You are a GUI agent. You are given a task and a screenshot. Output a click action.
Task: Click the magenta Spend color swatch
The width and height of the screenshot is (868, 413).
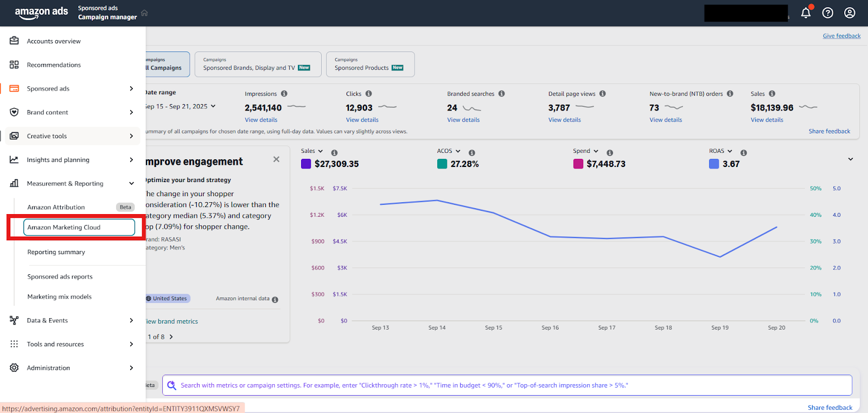(578, 164)
